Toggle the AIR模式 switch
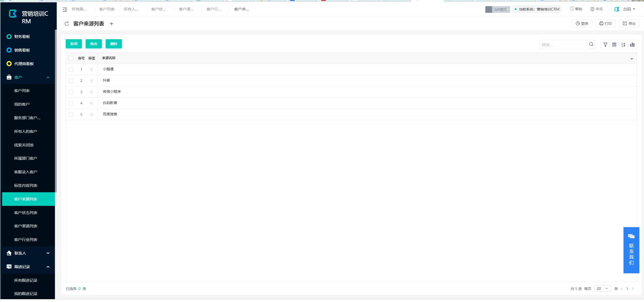 497,9
